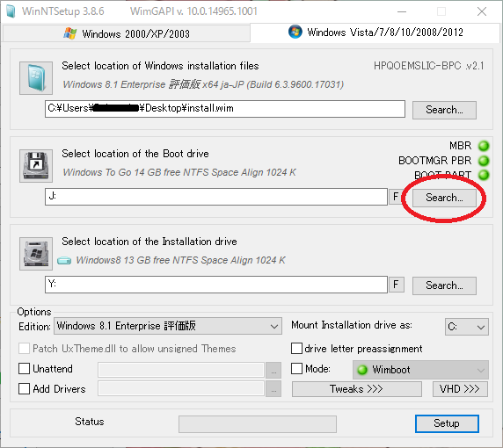Switch to Windows Vista/7/8/10/2008/2012 tab
Image resolution: width=503 pixels, height=448 pixels.
tap(375, 33)
